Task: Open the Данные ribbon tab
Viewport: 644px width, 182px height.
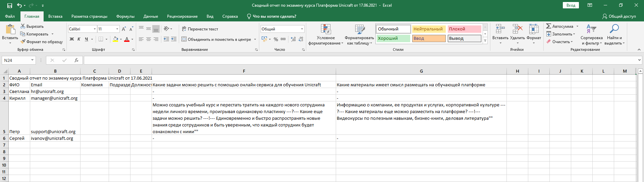Action: pyautogui.click(x=151, y=16)
